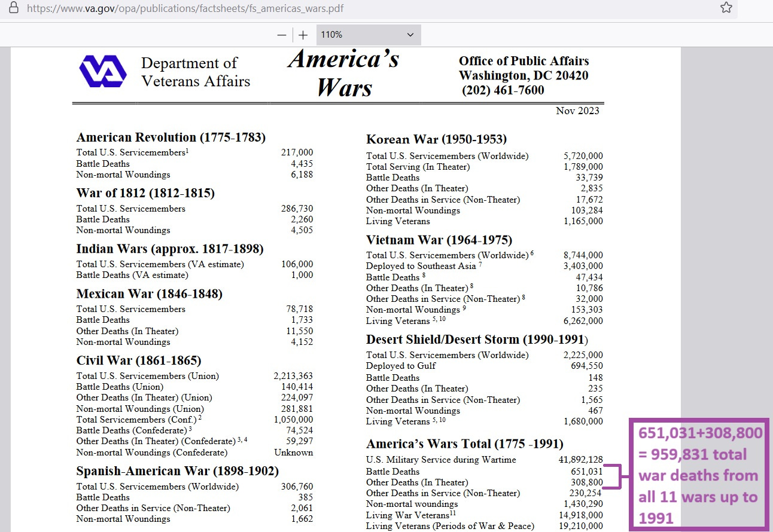773x532 pixels.
Task: Click the 286,730 value under War of 1812
Action: click(297, 209)
